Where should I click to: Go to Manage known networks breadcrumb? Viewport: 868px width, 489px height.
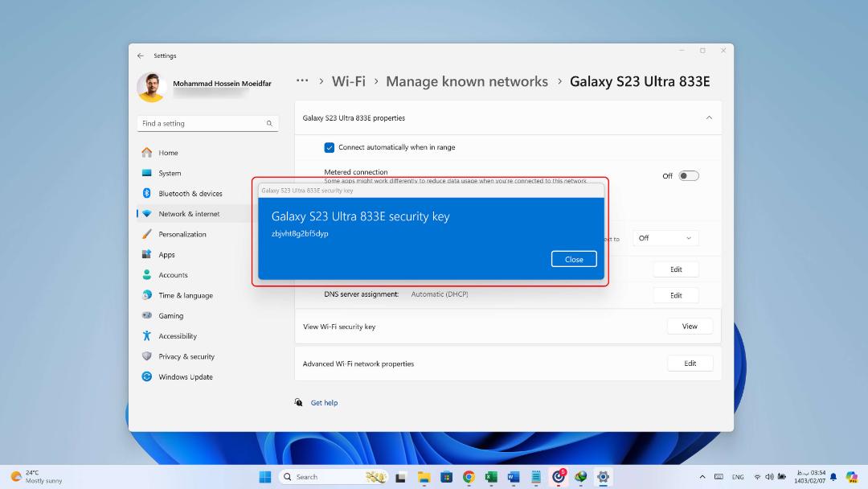click(467, 81)
